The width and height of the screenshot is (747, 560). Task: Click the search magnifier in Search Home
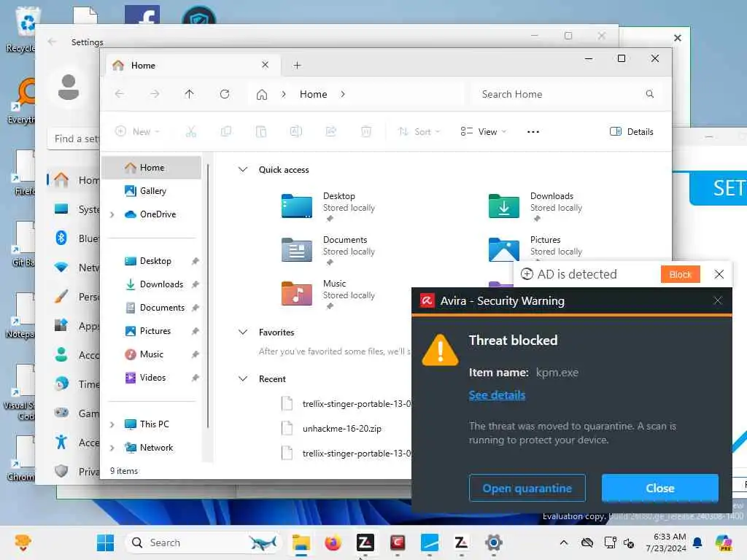[649, 94]
